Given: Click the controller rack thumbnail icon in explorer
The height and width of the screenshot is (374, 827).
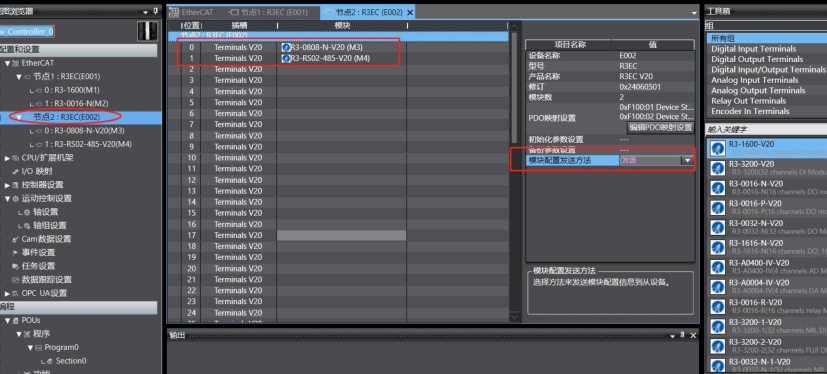Looking at the screenshot, I should (147, 31).
